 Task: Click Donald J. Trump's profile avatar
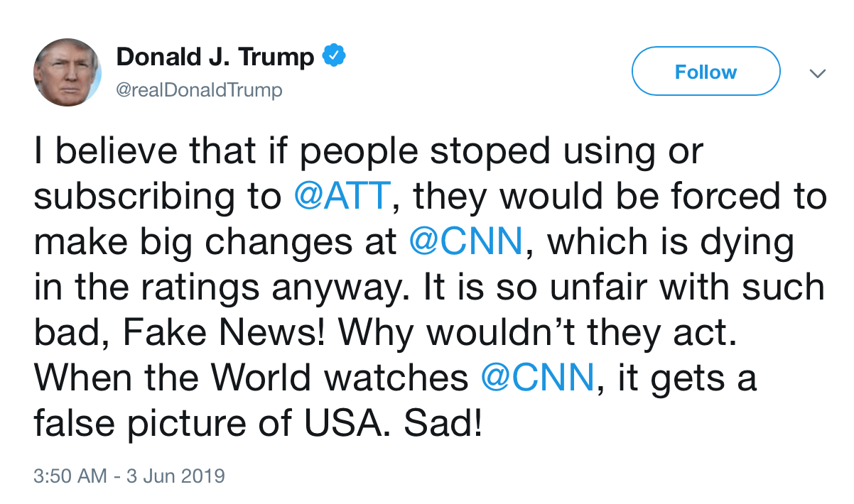pos(67,72)
